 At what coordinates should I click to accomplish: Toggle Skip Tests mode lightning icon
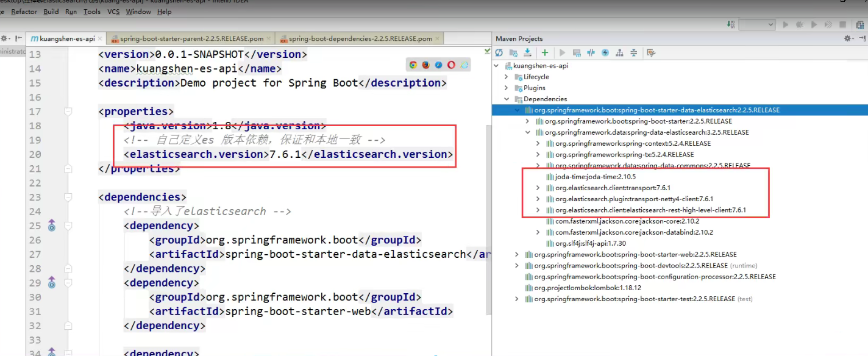click(605, 53)
